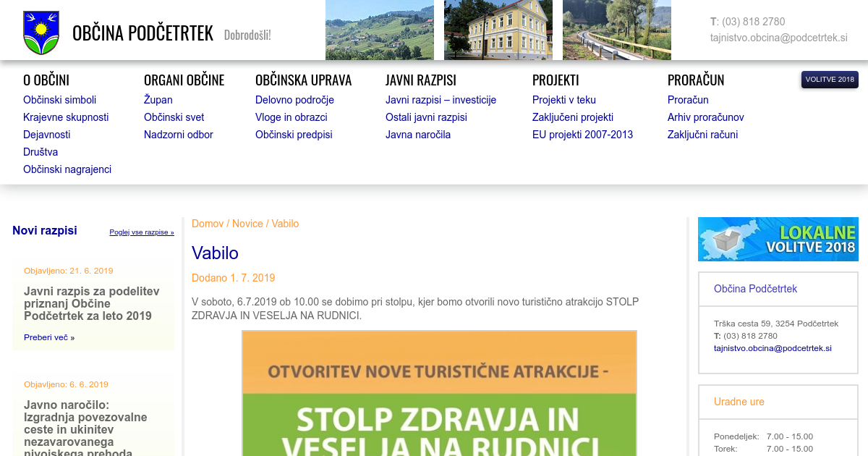Click the yellow building header photo
The width and height of the screenshot is (868, 456).
(x=498, y=30)
